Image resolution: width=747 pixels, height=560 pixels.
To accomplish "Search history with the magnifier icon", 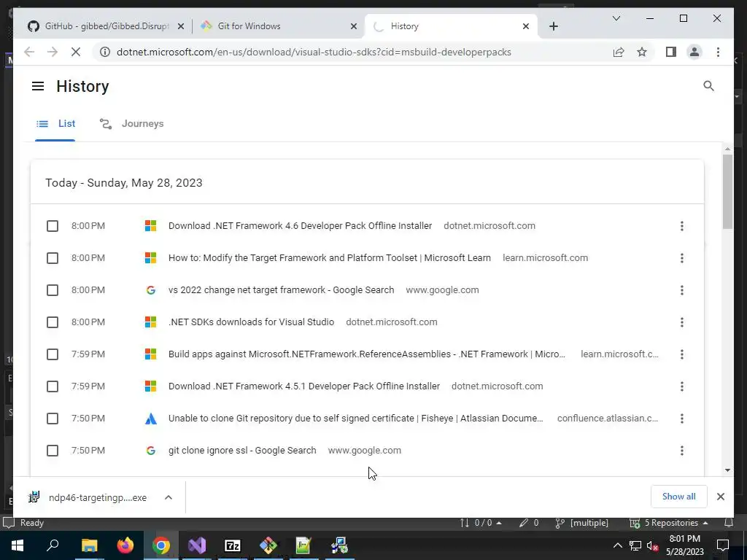I will click(708, 86).
